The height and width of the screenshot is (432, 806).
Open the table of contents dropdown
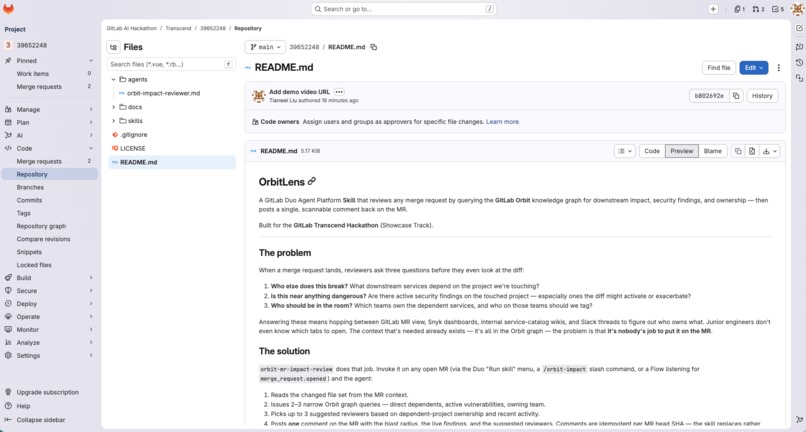click(x=625, y=151)
